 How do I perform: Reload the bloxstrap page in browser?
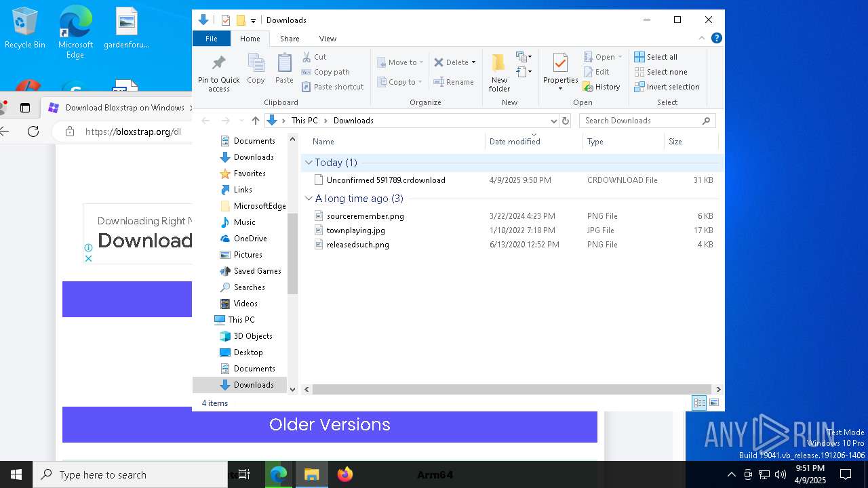(33, 131)
